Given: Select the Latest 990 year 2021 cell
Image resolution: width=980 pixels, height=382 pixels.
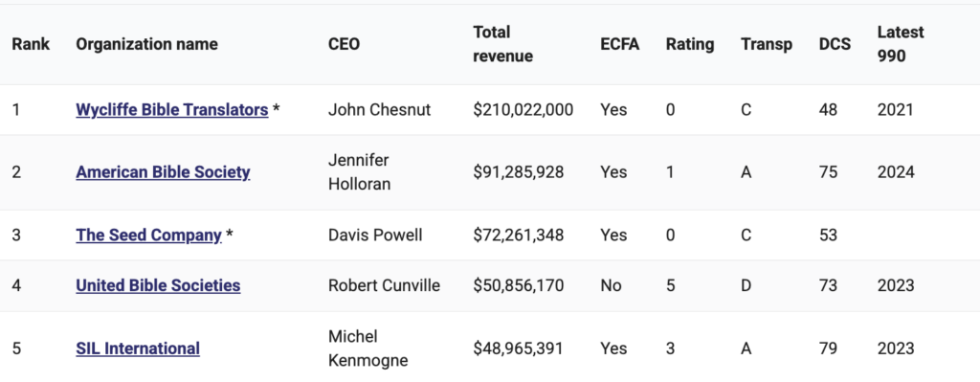Looking at the screenshot, I should (896, 110).
